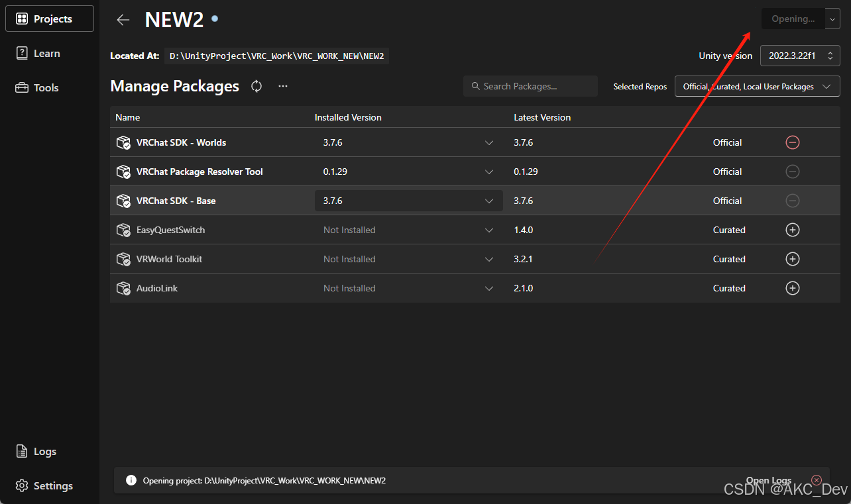Click the Official label in VRChat SDK - Base row
The width and height of the screenshot is (851, 504).
pyautogui.click(x=728, y=201)
